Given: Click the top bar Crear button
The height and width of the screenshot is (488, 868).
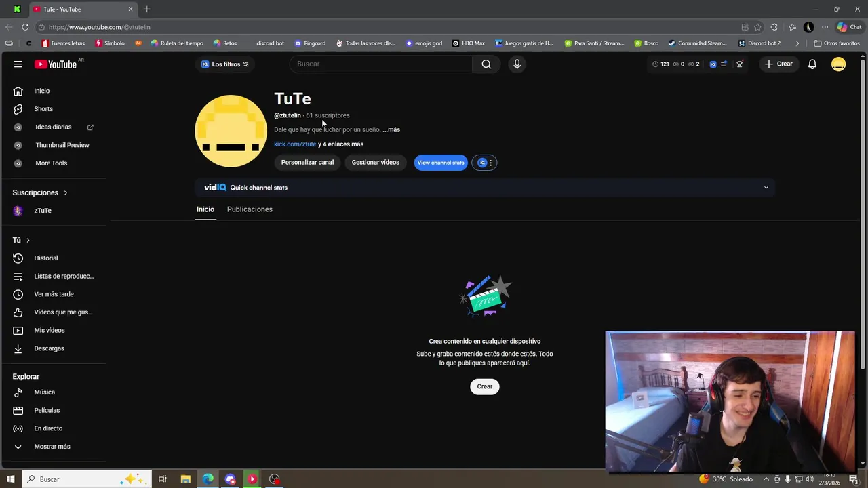Looking at the screenshot, I should pyautogui.click(x=778, y=64).
